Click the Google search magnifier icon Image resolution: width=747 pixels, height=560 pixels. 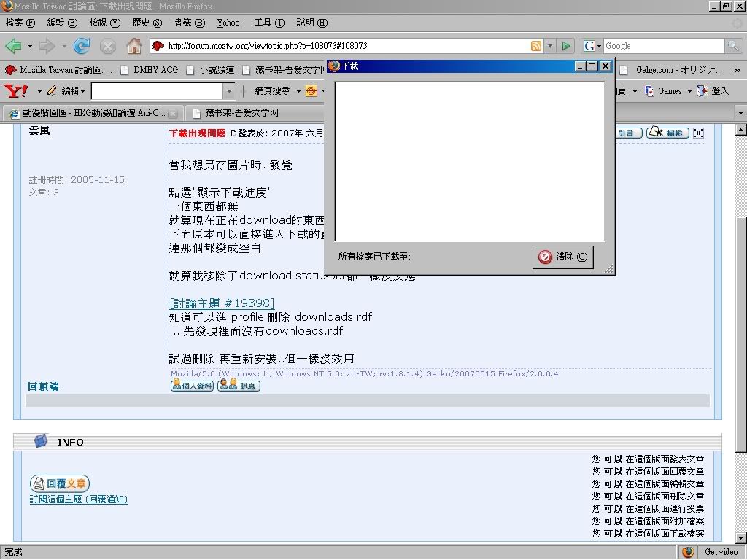point(733,46)
